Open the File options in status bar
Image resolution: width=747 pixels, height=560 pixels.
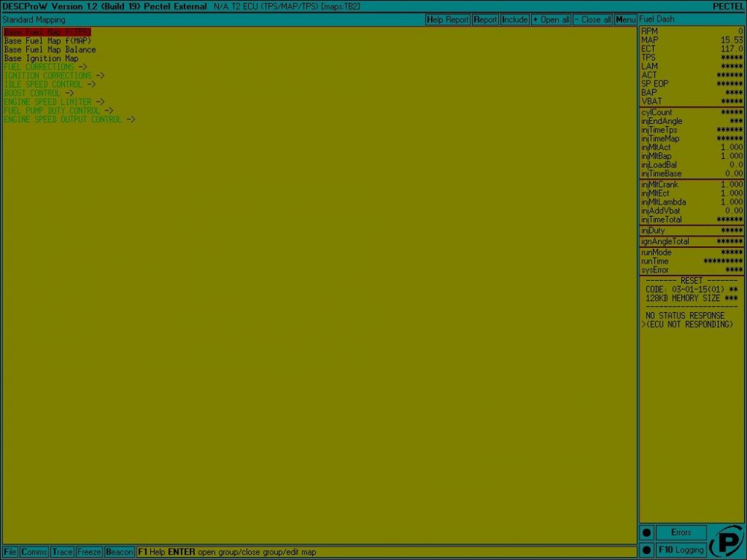pos(10,551)
